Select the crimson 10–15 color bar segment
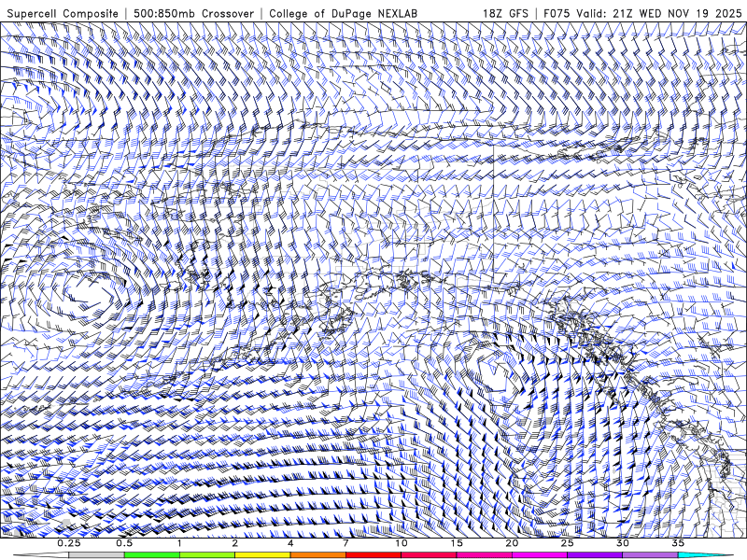 coord(429,555)
